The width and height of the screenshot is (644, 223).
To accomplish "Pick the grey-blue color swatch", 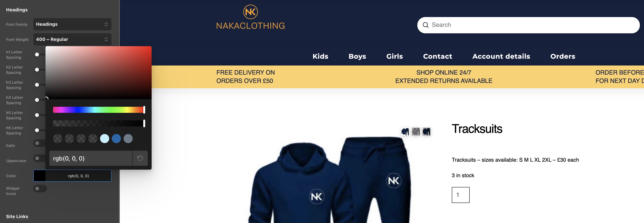I will [x=128, y=139].
